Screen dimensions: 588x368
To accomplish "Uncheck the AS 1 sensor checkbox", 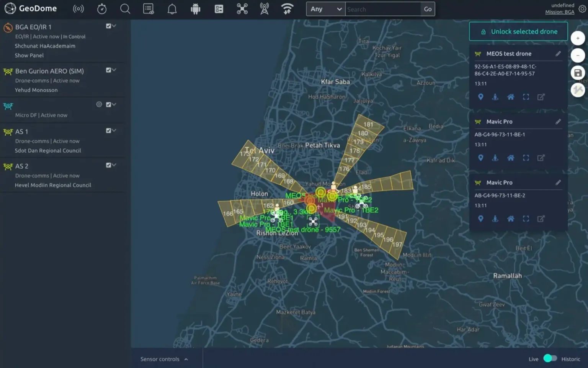I will 108,131.
